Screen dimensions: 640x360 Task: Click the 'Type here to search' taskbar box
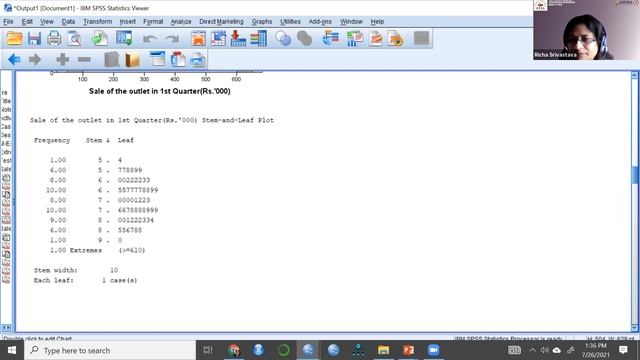(110, 350)
